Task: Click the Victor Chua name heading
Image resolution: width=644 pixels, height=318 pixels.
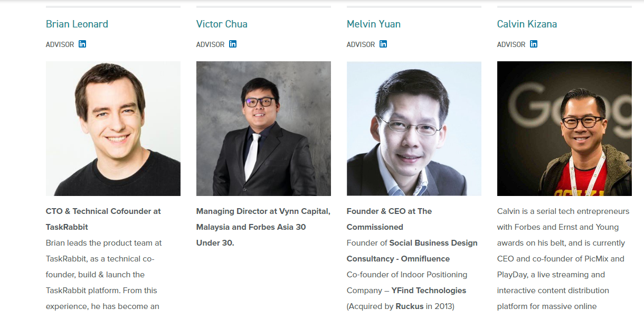Action: (222, 24)
